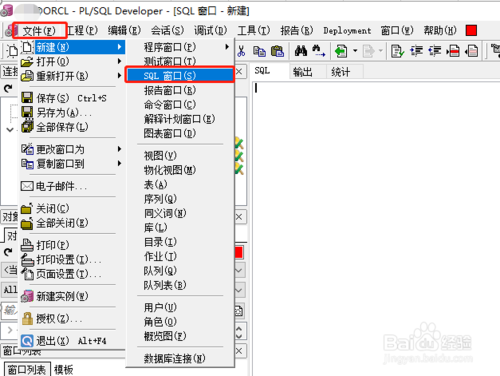Open the 帮助(H) menu

click(440, 31)
